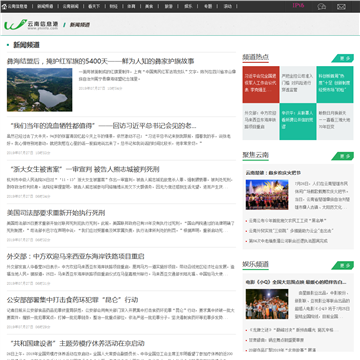The height and width of the screenshot is (360, 360).
Task: Open bullet link mentioning "黑名单"
Action: (x=288, y=221)
